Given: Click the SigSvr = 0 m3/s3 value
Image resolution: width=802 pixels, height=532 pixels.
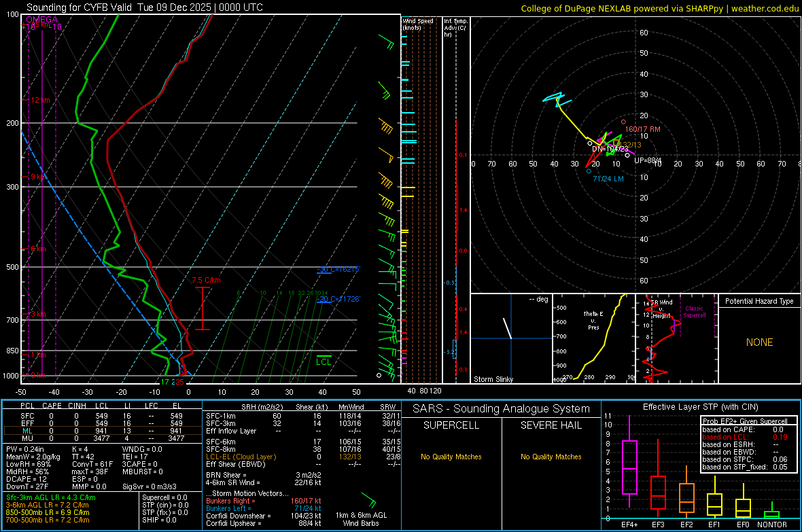Looking at the screenshot, I should 150,486.
